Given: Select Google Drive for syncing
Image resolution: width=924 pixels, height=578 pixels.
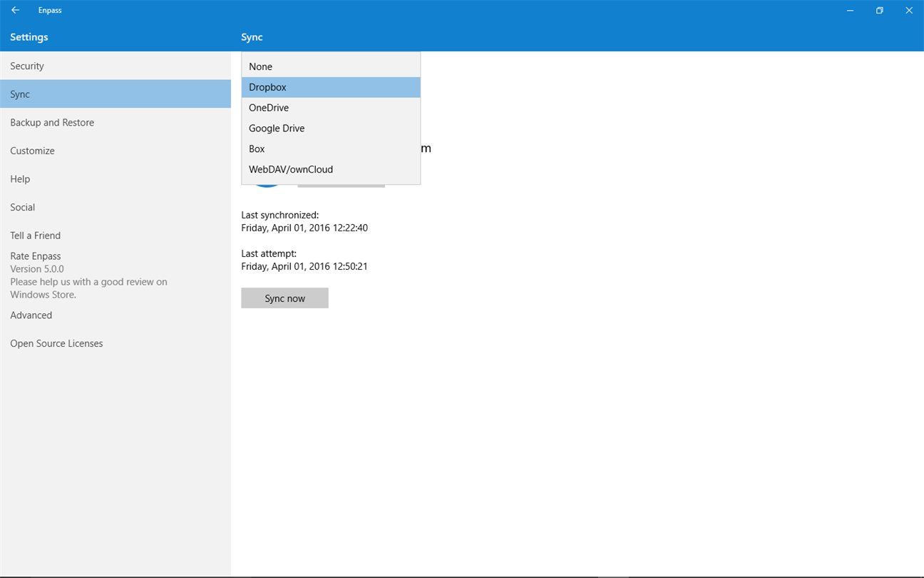Looking at the screenshot, I should pos(331,128).
